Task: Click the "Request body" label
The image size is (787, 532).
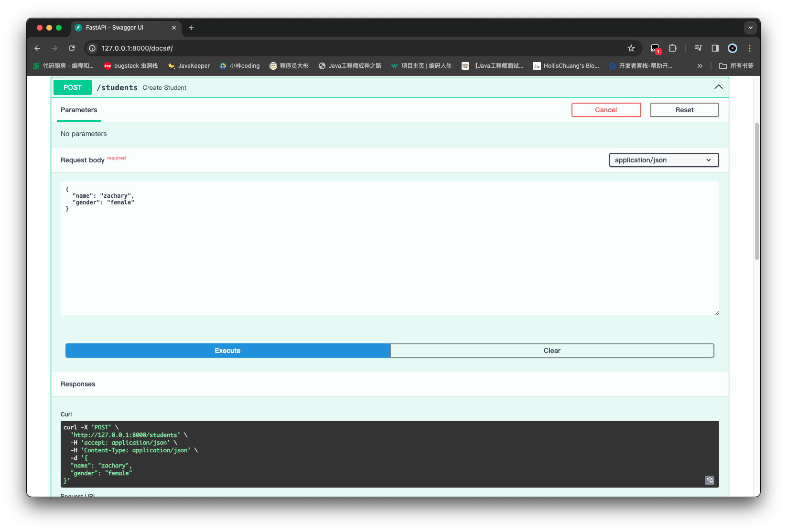Action: [x=83, y=160]
